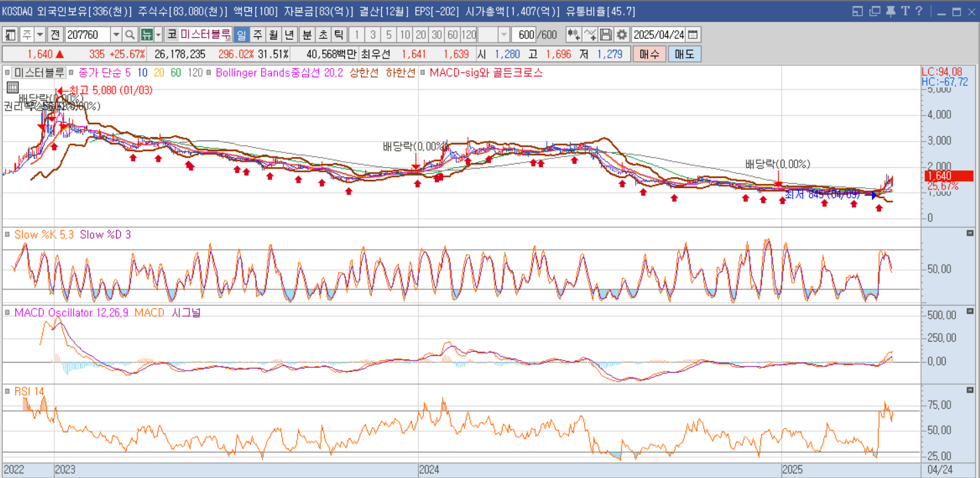This screenshot has height=478, width=980.
Task: Toggle the MACD Oscillator indicator marker
Action: point(8,313)
